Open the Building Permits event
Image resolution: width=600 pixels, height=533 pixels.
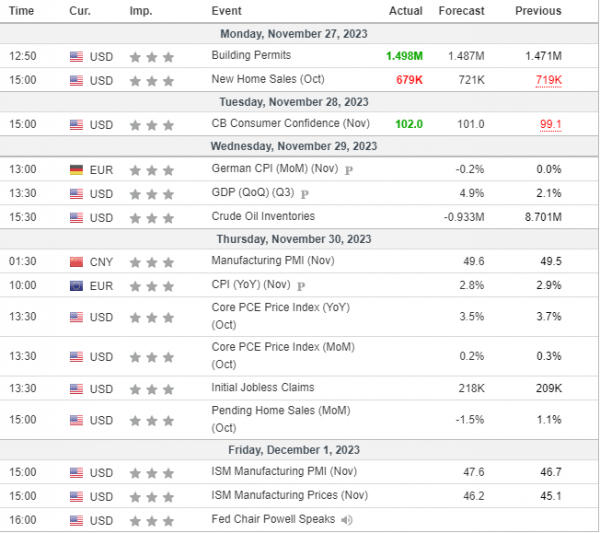249,57
